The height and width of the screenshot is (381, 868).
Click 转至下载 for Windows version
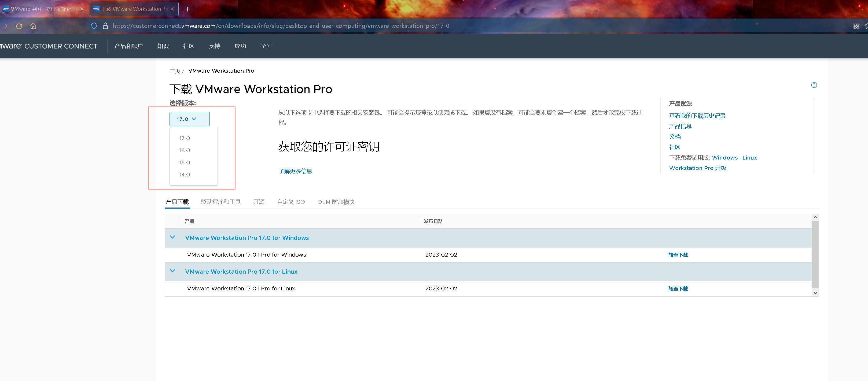tap(678, 255)
